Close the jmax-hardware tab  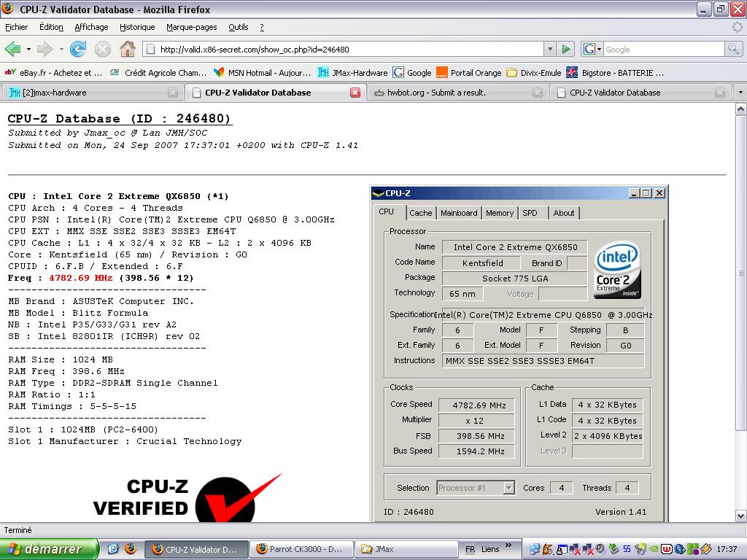(174, 93)
